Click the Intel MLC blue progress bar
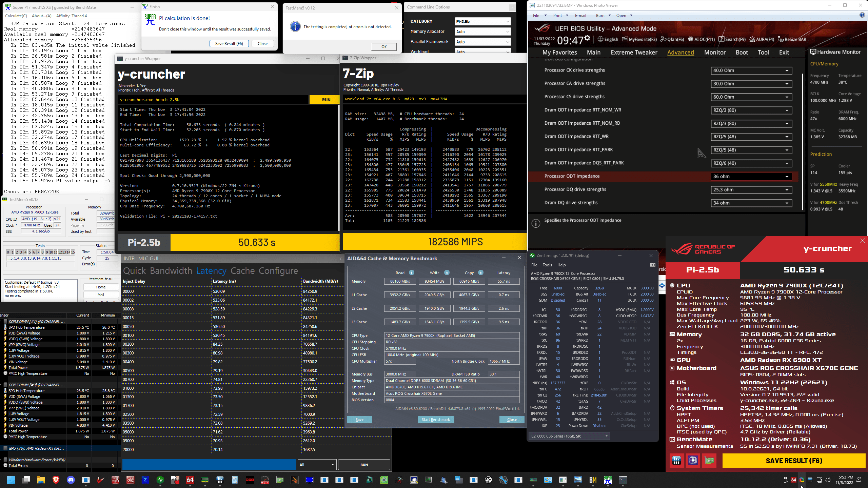The image size is (868, 488). coord(209,465)
